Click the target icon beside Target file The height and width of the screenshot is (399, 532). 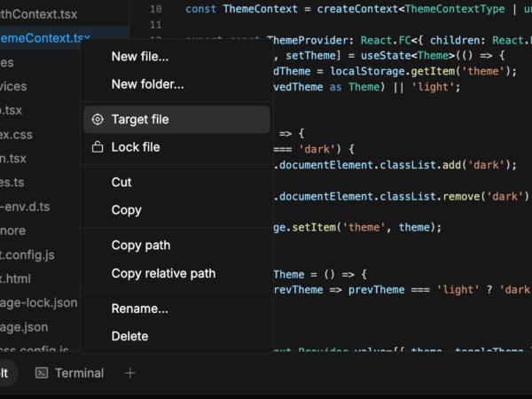tap(98, 120)
